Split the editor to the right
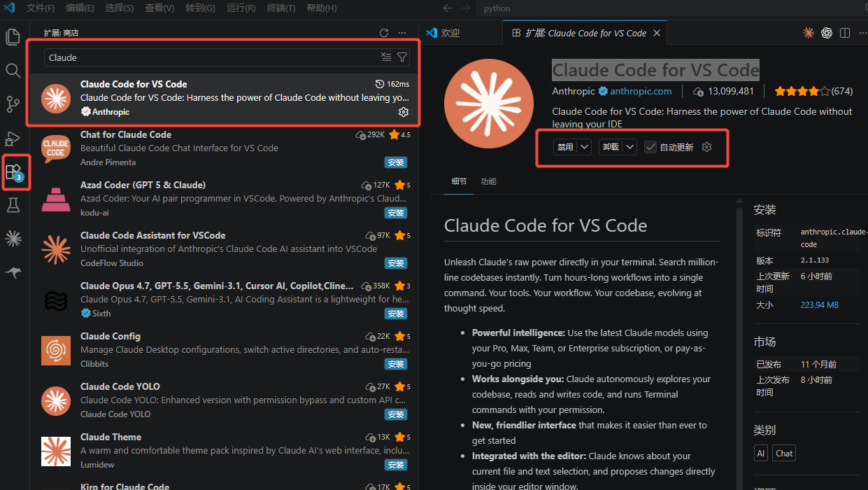 point(845,33)
